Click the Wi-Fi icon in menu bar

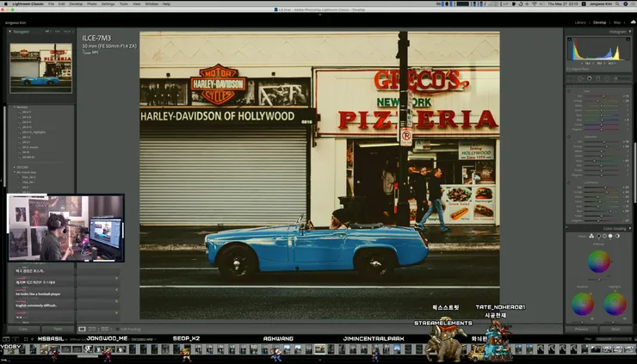click(535, 3)
